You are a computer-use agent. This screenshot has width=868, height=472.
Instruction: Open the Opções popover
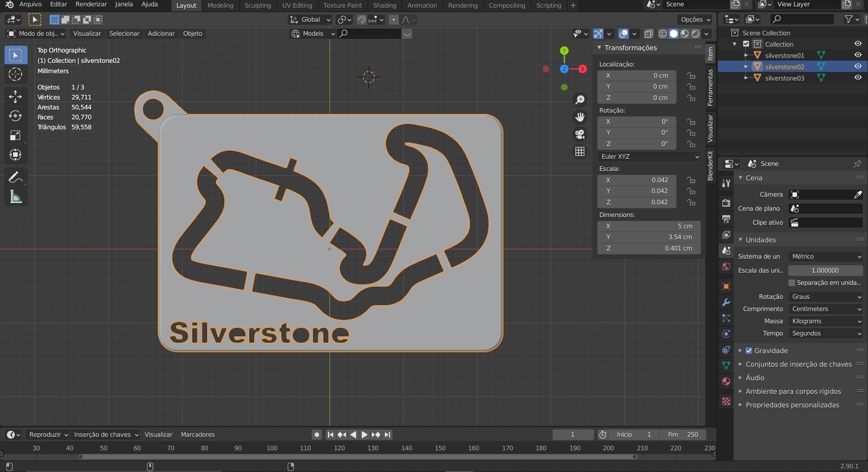point(694,19)
